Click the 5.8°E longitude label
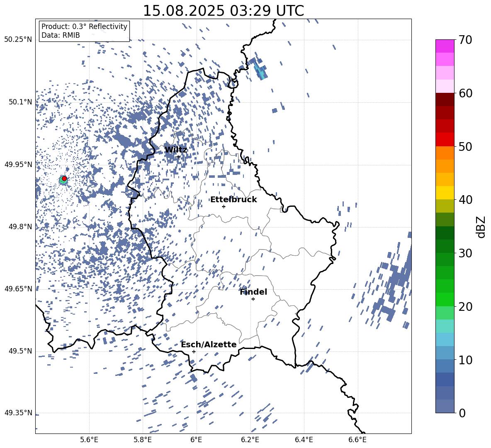The width and height of the screenshot is (491, 448). (143, 440)
